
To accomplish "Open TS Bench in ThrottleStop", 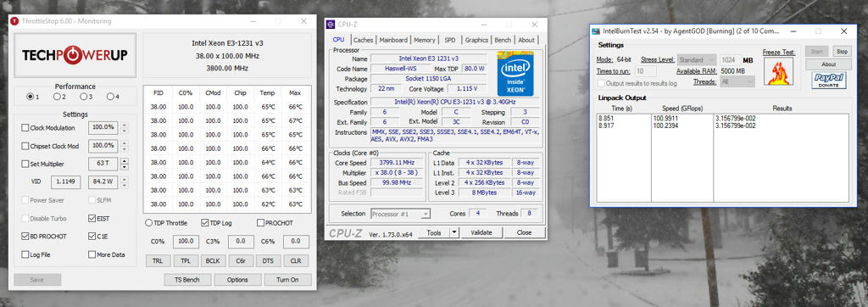I will [x=187, y=280].
